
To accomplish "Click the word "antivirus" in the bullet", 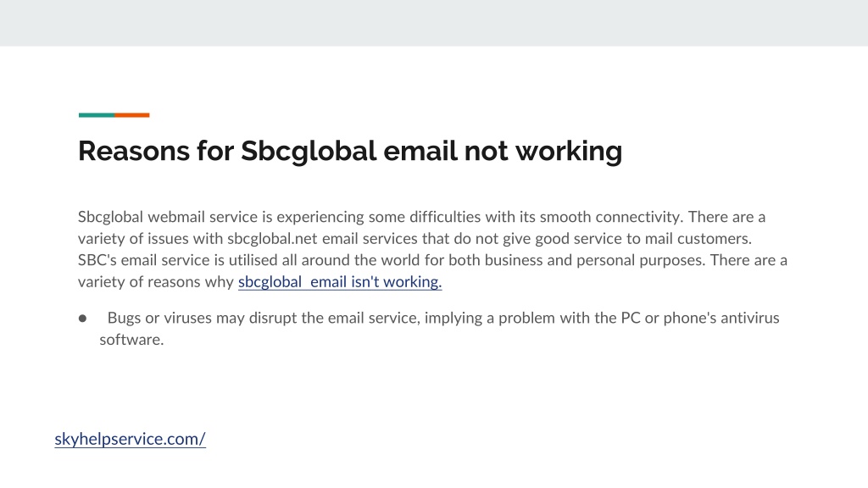I will [x=749, y=319].
